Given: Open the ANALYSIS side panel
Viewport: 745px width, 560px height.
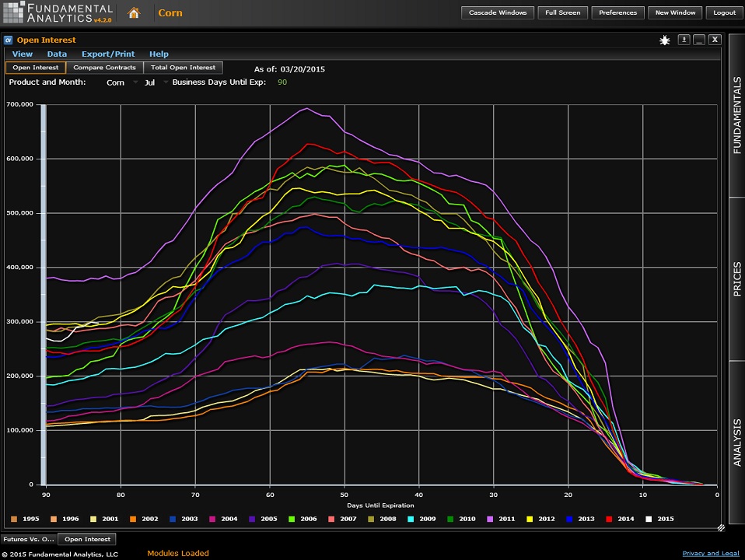Looking at the screenshot, I should tap(737, 443).
